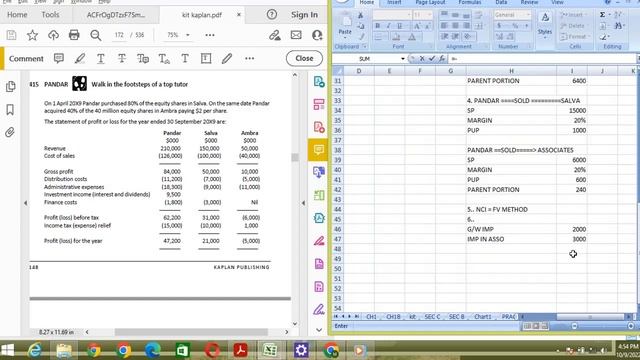
Task: Click the cloud upload icon in Acrobat
Action: coord(53,35)
